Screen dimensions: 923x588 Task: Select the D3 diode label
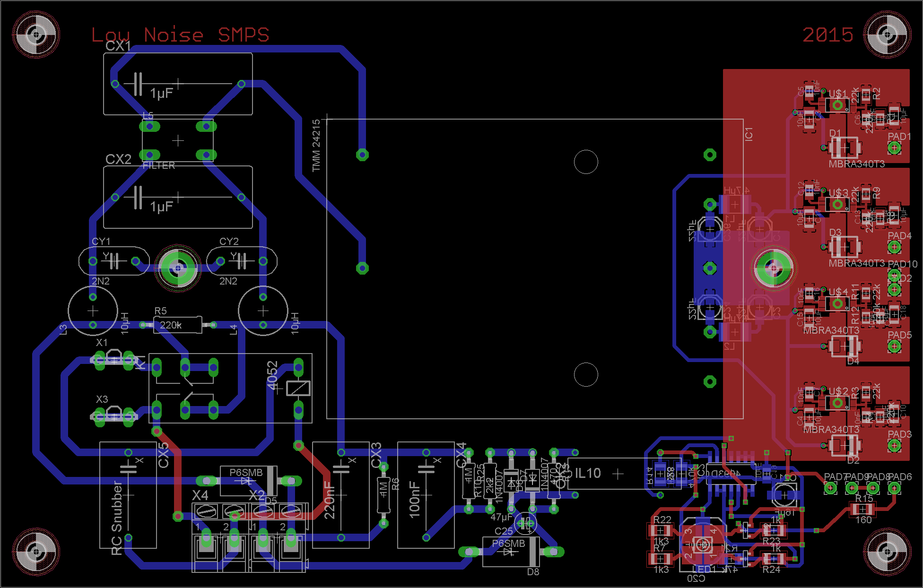835,233
